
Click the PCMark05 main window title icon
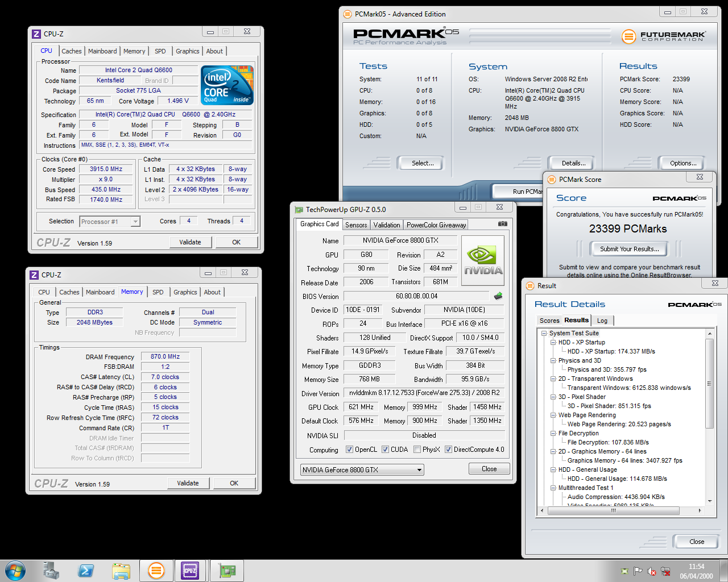point(348,14)
